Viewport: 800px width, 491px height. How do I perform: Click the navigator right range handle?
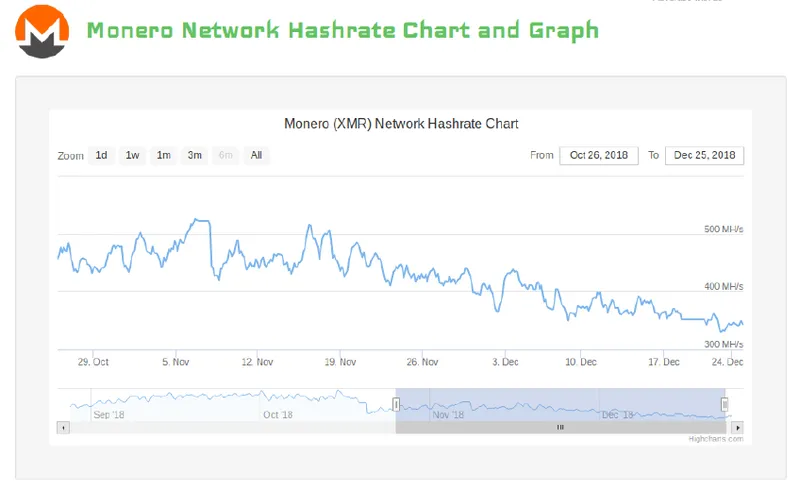coord(724,405)
